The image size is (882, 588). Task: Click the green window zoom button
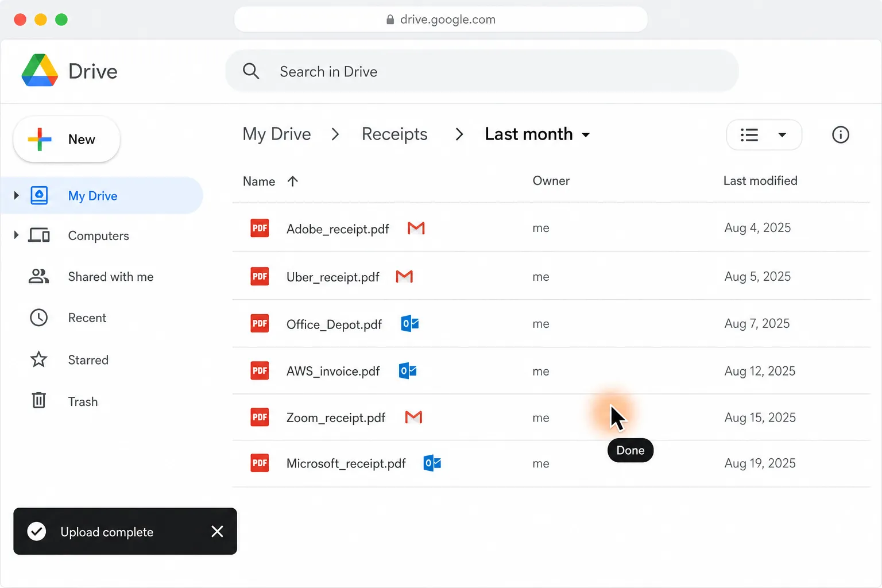(61, 20)
